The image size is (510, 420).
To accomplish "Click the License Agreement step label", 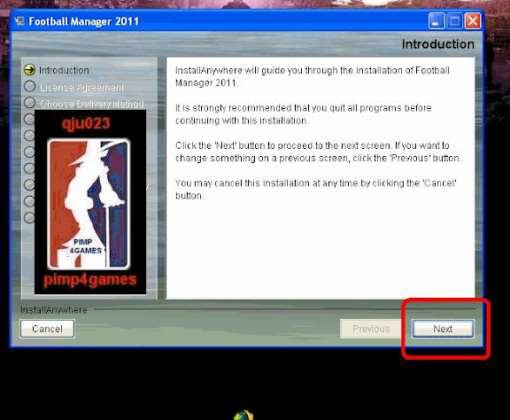I will point(81,87).
